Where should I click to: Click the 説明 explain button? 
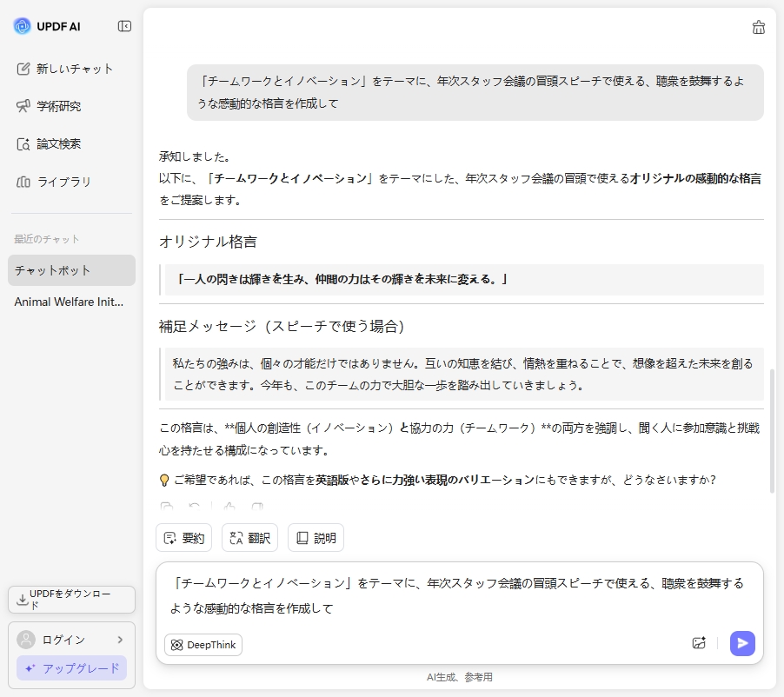316,537
